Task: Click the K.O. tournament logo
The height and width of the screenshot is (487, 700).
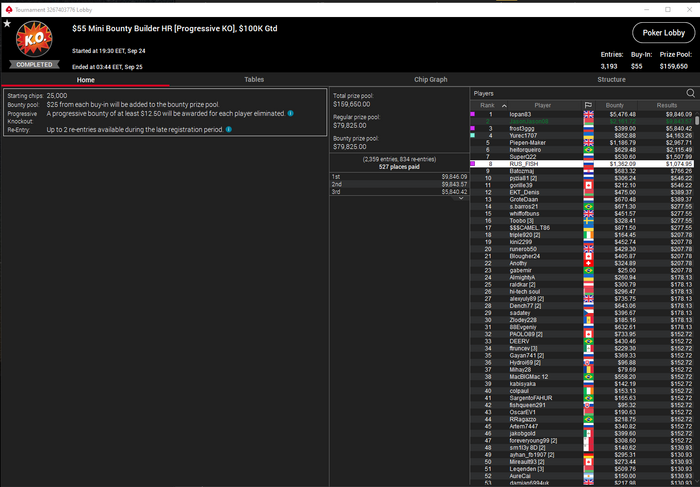Action: click(x=34, y=39)
